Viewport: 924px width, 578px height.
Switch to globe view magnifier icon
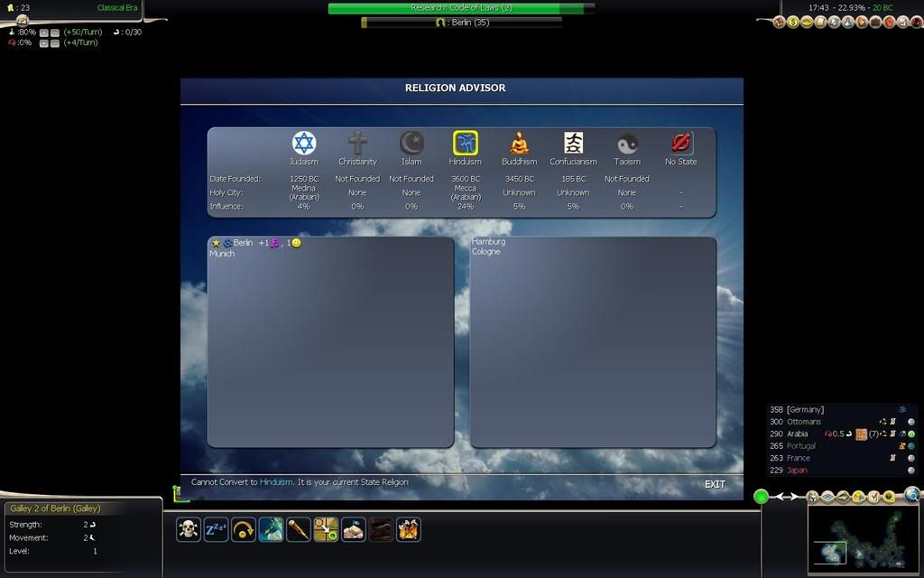pyautogui.click(x=912, y=495)
